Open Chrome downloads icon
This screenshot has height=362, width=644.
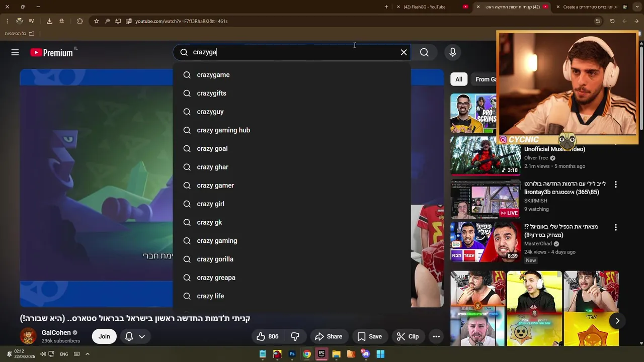(x=49, y=21)
